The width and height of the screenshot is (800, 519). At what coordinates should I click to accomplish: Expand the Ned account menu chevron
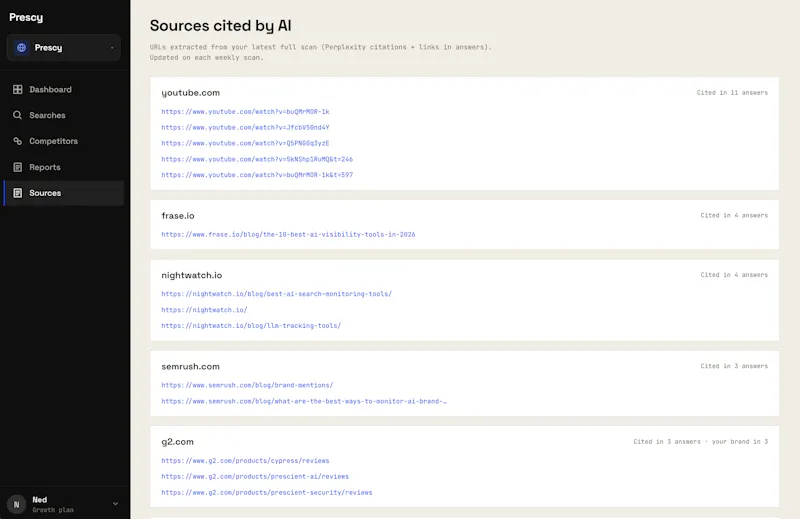pos(115,504)
